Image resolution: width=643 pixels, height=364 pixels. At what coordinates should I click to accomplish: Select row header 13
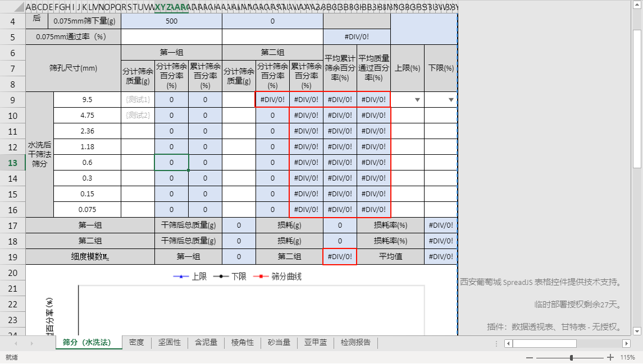12,163
